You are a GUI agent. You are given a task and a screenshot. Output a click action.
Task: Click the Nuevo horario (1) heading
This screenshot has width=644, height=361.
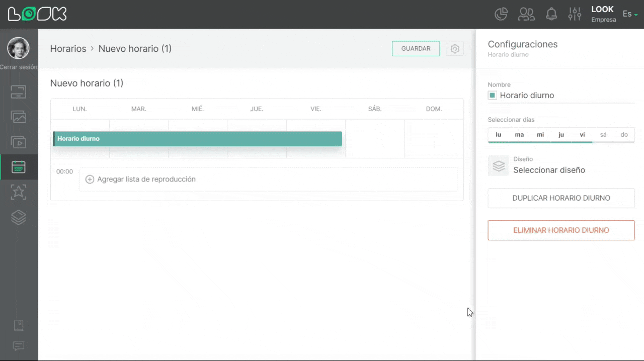pyautogui.click(x=87, y=83)
